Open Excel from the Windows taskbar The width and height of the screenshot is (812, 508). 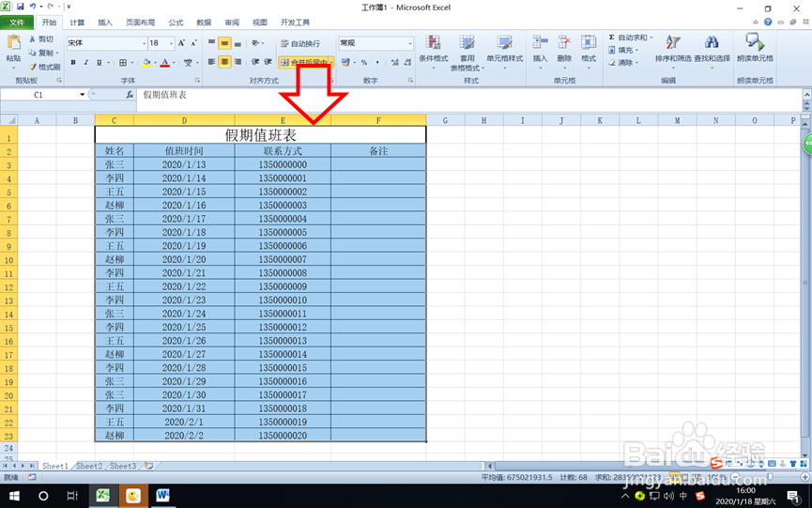pyautogui.click(x=102, y=496)
